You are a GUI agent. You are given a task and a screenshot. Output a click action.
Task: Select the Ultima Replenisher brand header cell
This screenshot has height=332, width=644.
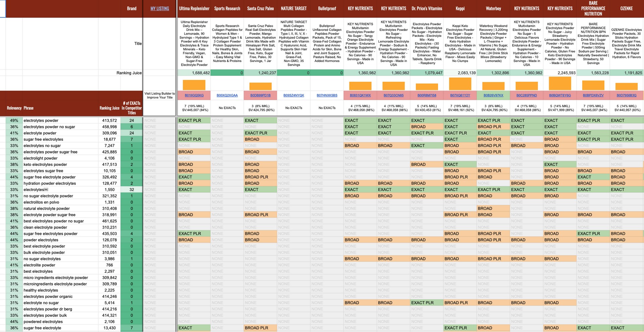194,9
